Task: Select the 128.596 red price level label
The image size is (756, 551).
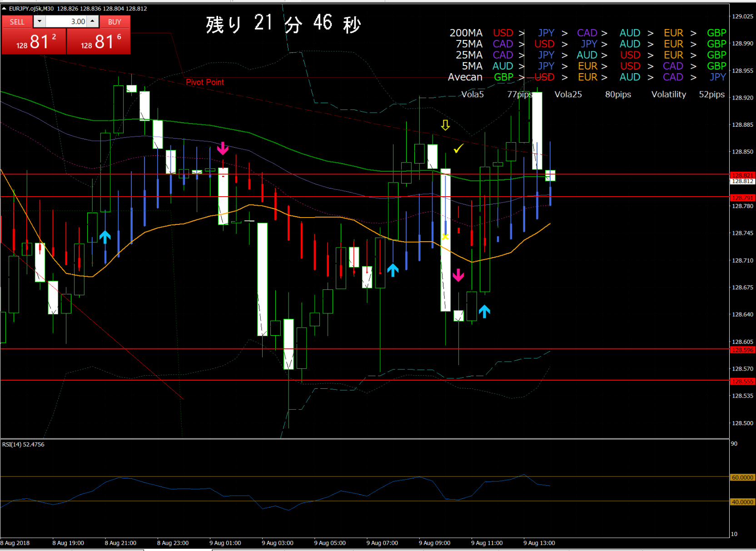Action: click(742, 350)
